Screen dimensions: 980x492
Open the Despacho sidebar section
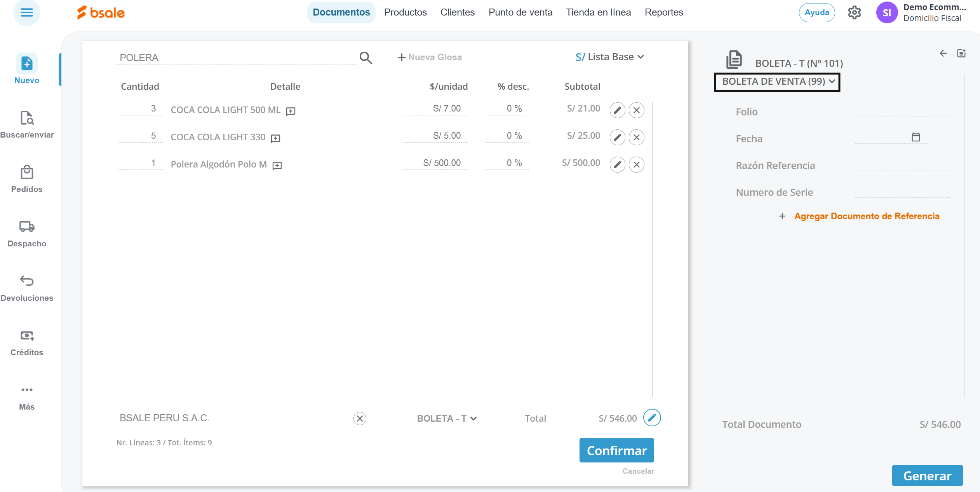27,234
